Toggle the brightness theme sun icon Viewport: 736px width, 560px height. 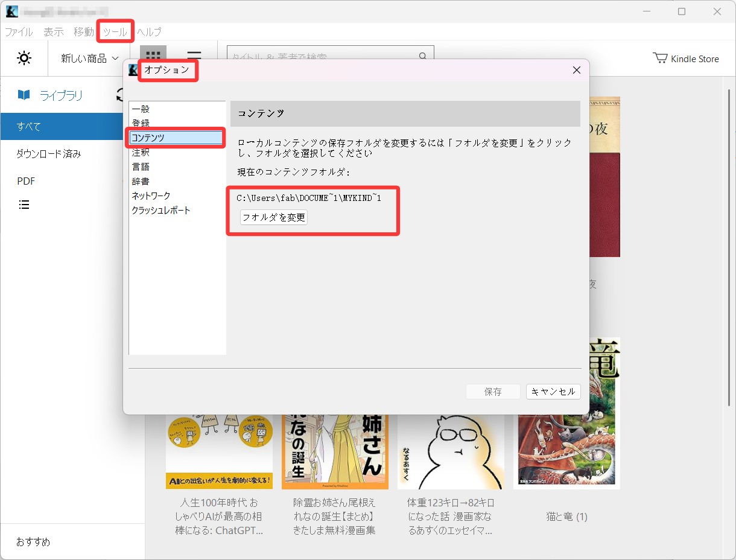tap(24, 59)
